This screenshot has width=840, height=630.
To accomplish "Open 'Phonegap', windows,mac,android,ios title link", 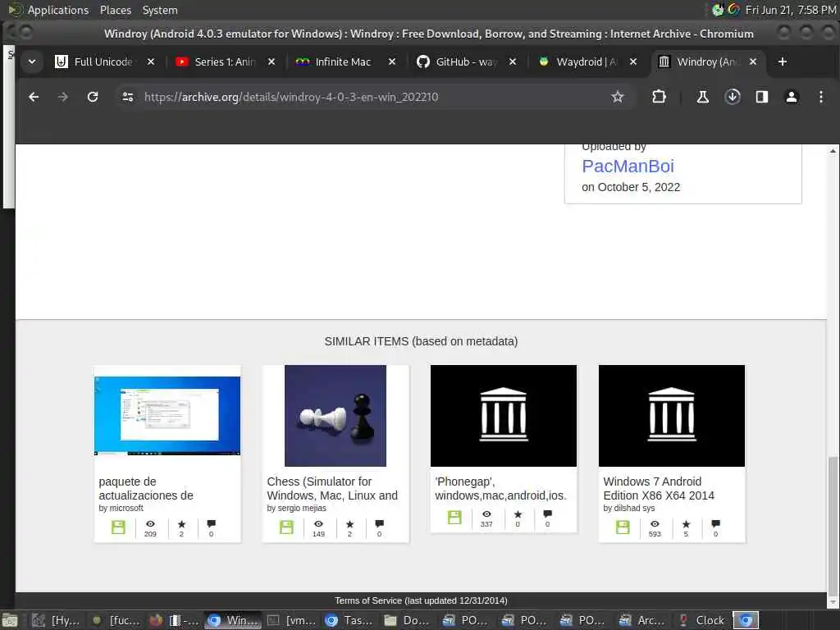I will (x=501, y=489).
